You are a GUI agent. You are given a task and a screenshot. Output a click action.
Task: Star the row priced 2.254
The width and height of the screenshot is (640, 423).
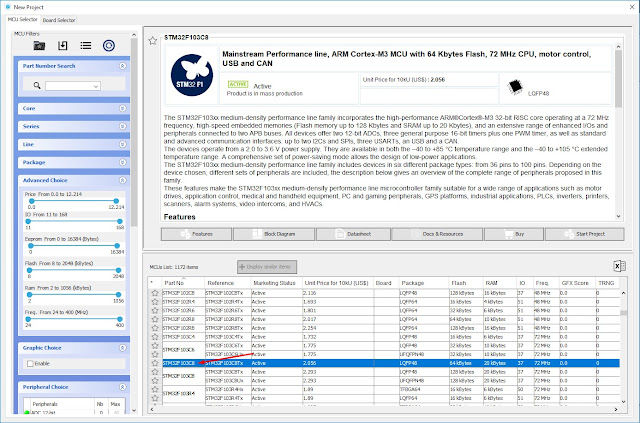(x=155, y=328)
